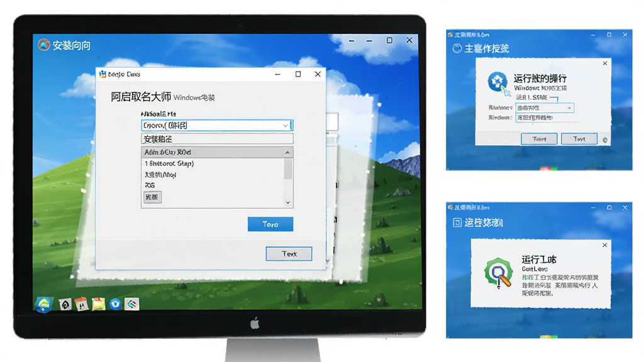Click the Tapet button
The width and height of the screenshot is (644, 362).
point(539,139)
